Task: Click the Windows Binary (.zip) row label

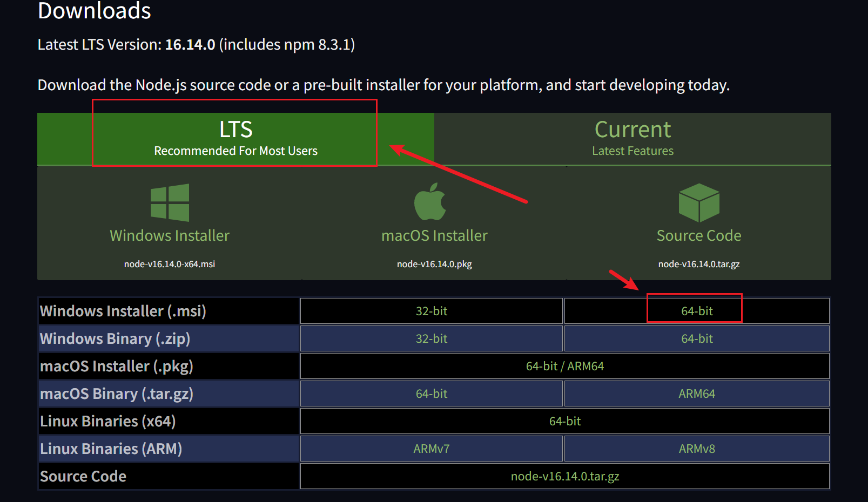Action: (115, 338)
